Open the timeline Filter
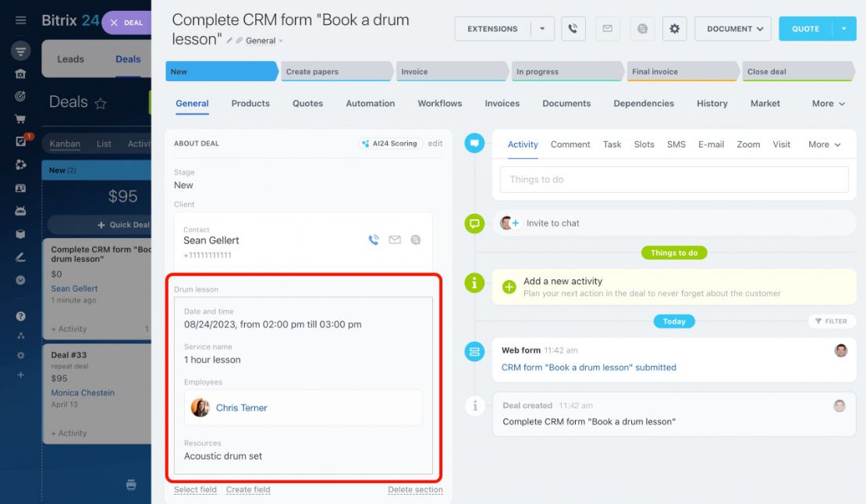The height and width of the screenshot is (504, 866). (831, 321)
